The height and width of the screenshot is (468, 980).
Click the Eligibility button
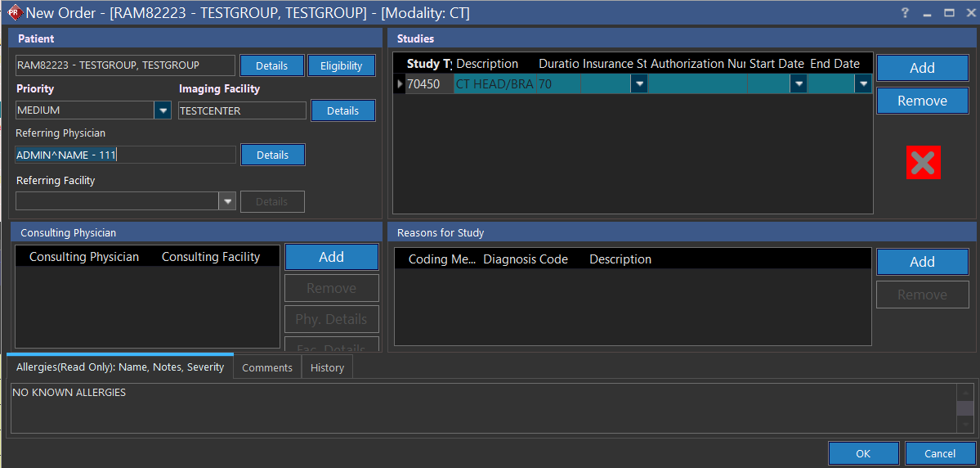pyautogui.click(x=341, y=65)
